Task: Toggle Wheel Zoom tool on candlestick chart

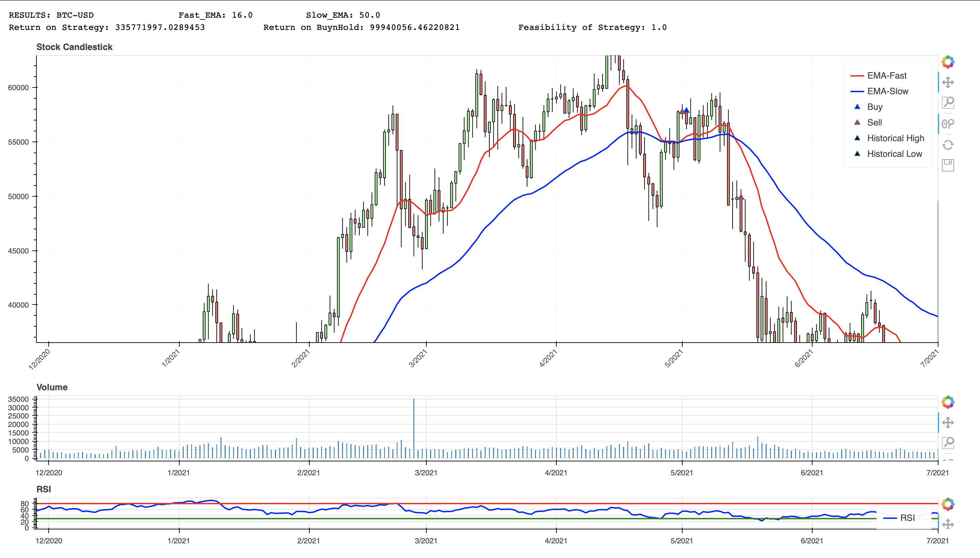Action: pos(947,124)
